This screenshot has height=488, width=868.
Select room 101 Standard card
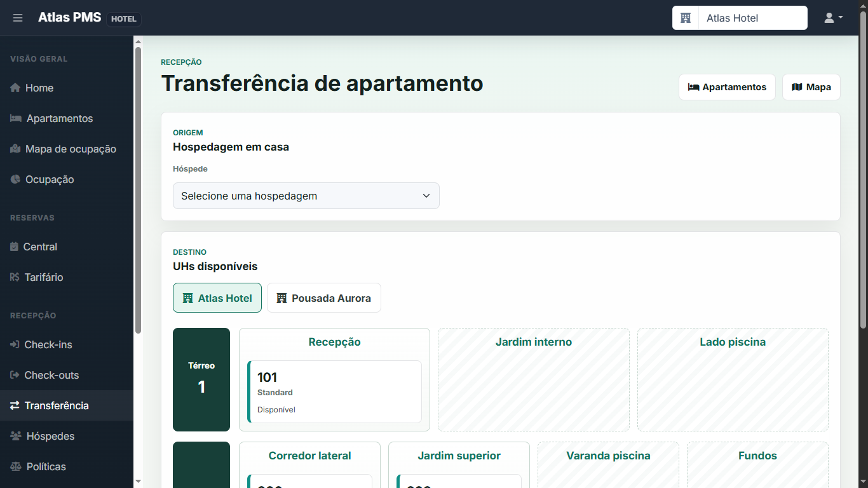click(x=334, y=392)
